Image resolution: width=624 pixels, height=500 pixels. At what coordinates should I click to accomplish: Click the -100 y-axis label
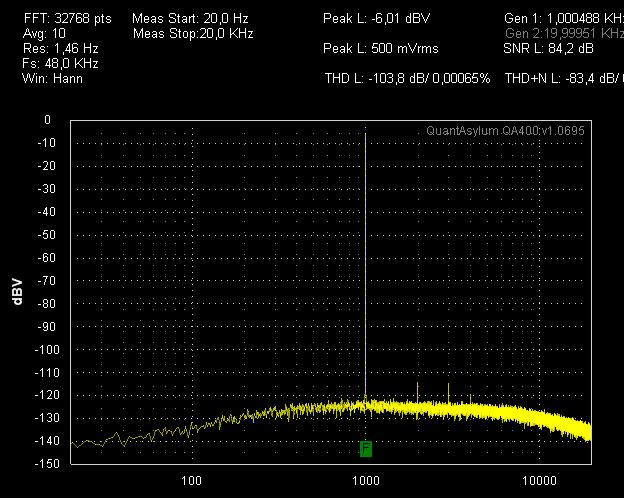tap(47, 350)
